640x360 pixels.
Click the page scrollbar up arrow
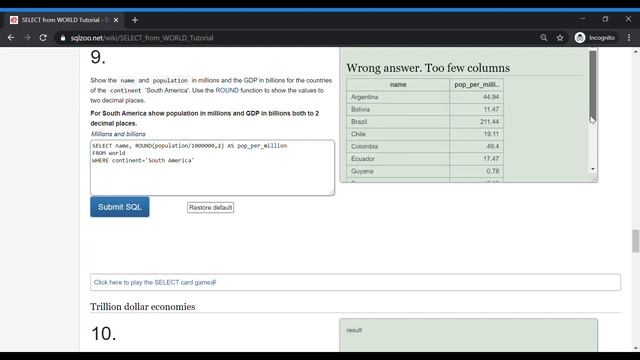coord(636,52)
